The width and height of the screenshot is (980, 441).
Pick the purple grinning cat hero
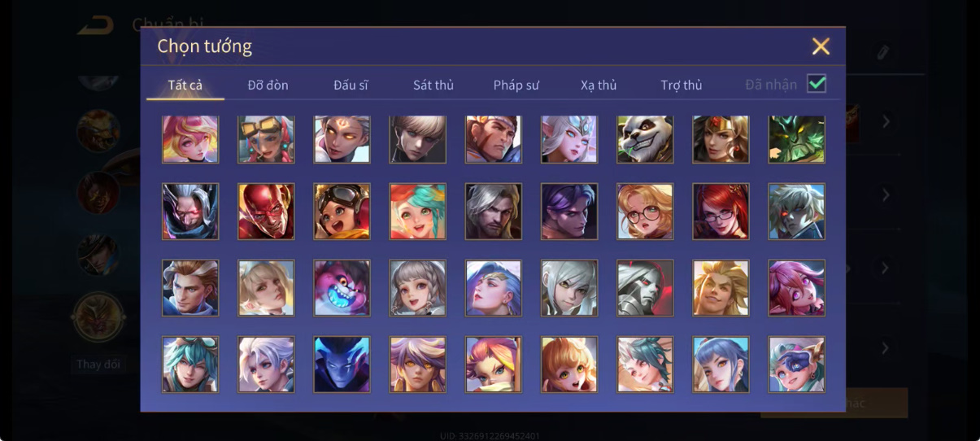[x=342, y=288]
